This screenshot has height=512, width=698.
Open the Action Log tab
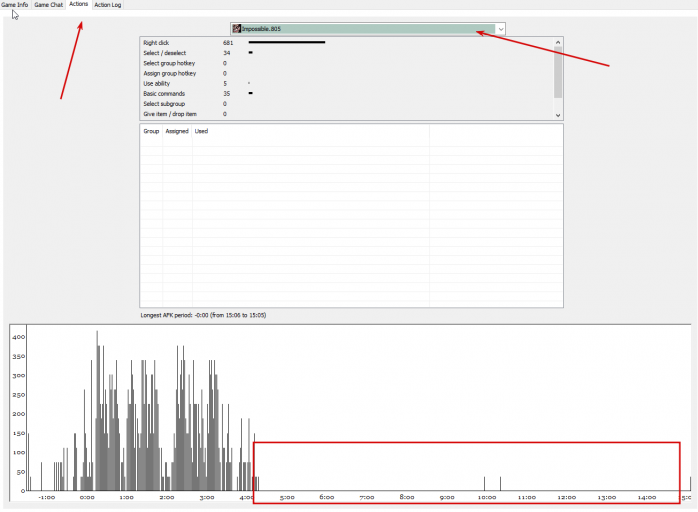click(108, 4)
